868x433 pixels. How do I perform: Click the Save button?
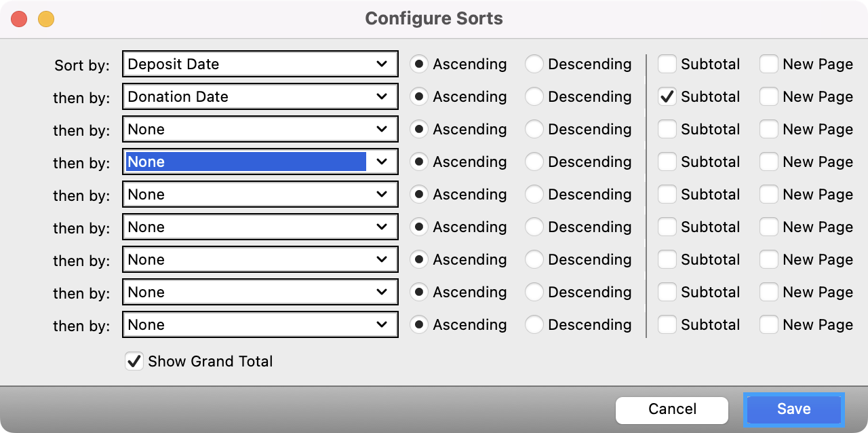click(x=793, y=409)
